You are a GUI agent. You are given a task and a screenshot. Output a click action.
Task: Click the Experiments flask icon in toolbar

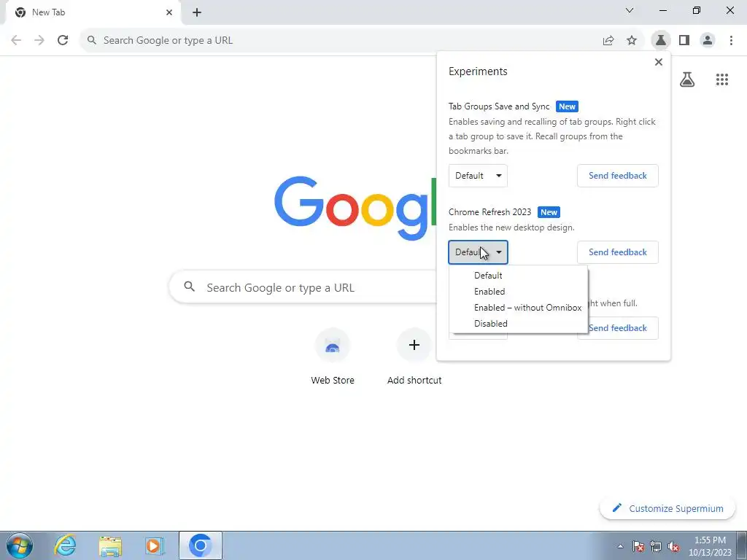click(x=661, y=41)
